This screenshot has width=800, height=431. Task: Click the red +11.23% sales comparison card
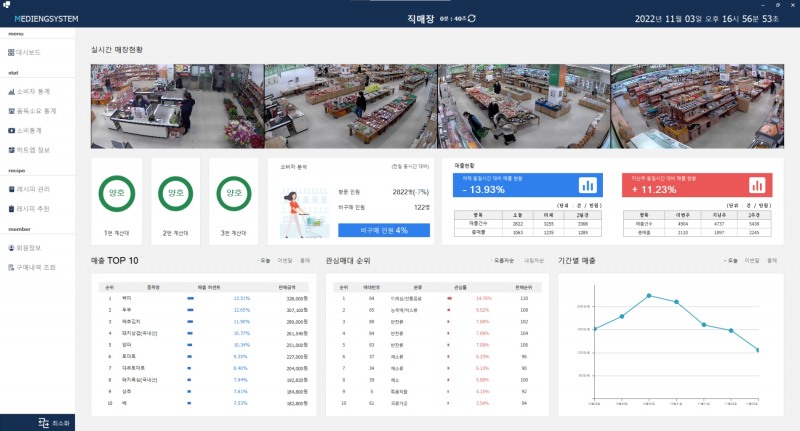(697, 185)
